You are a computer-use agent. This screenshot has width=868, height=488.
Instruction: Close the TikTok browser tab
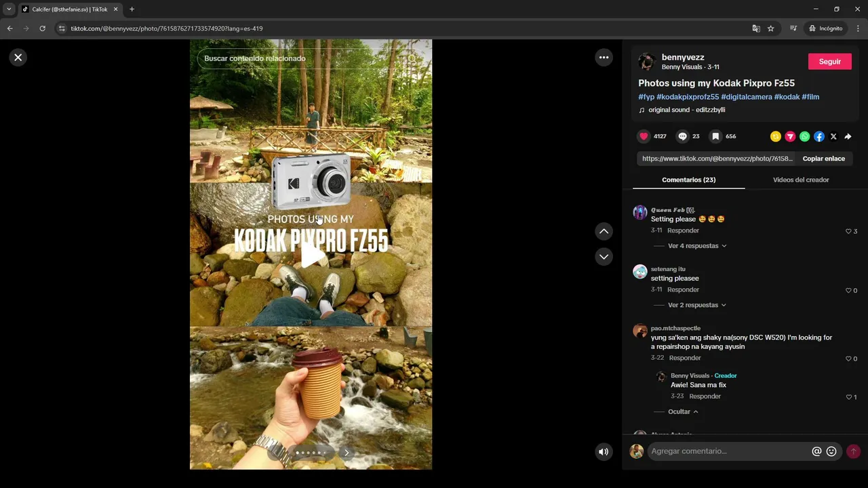[115, 9]
